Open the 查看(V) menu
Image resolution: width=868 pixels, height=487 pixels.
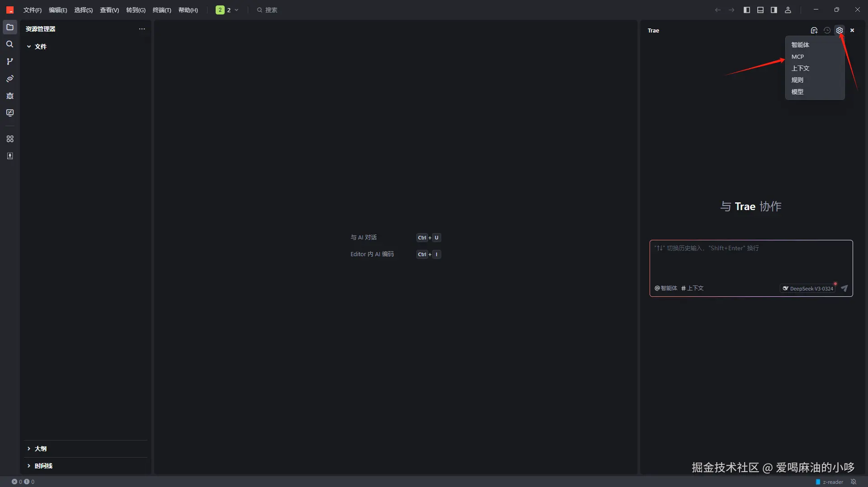pyautogui.click(x=109, y=10)
